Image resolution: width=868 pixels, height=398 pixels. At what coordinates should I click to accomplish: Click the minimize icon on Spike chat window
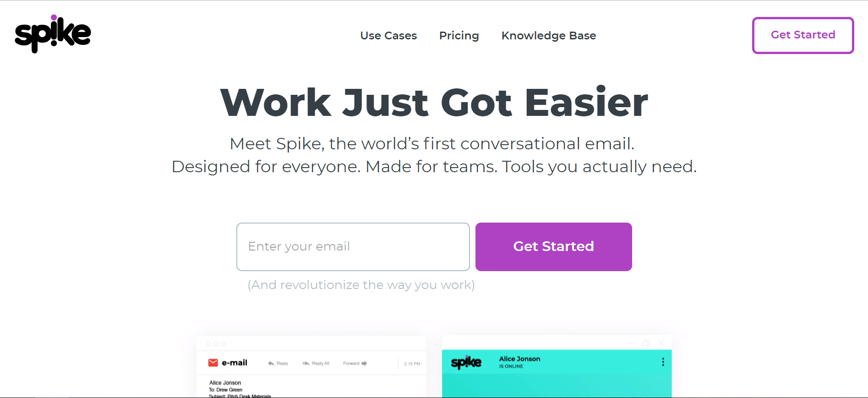(631, 343)
